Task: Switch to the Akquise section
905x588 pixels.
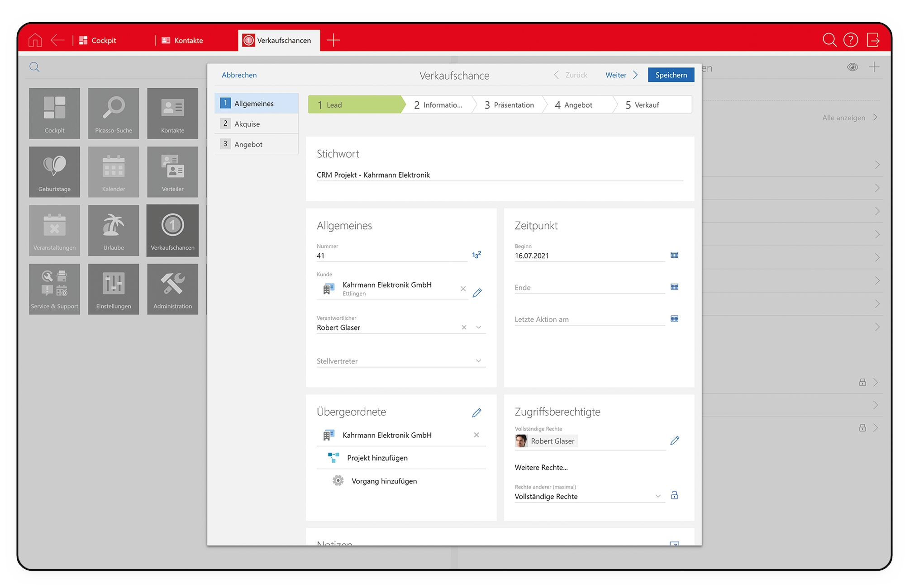Action: 247,124
